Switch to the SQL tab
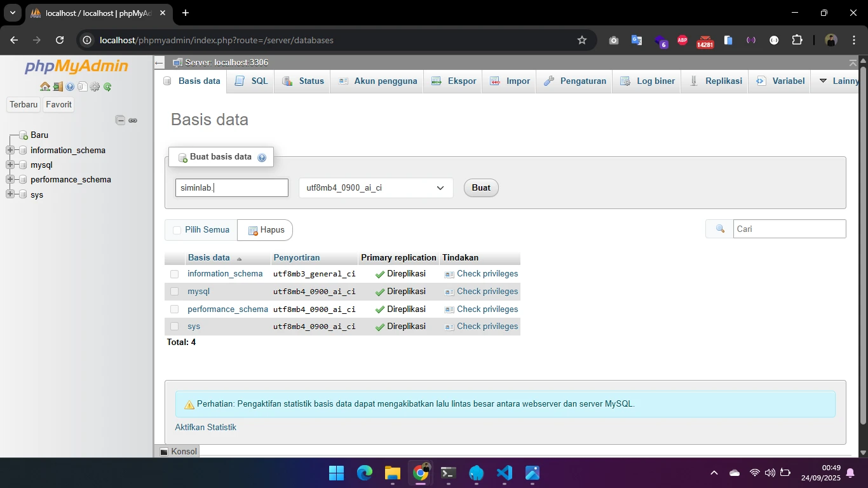868x488 pixels. coord(252,81)
